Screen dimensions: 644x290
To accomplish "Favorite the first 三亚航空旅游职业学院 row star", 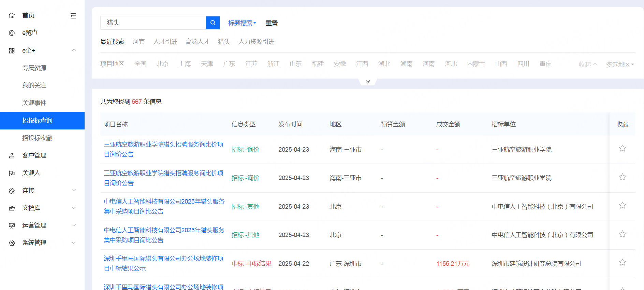I will click(623, 148).
